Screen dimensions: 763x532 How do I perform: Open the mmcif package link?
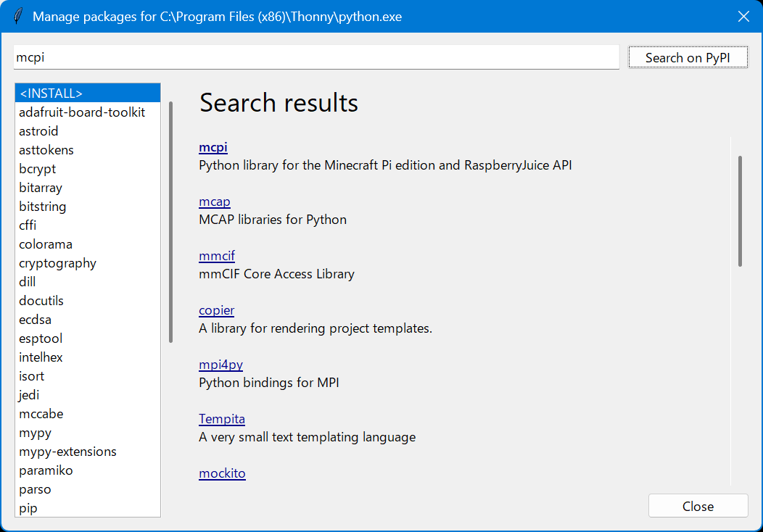217,255
